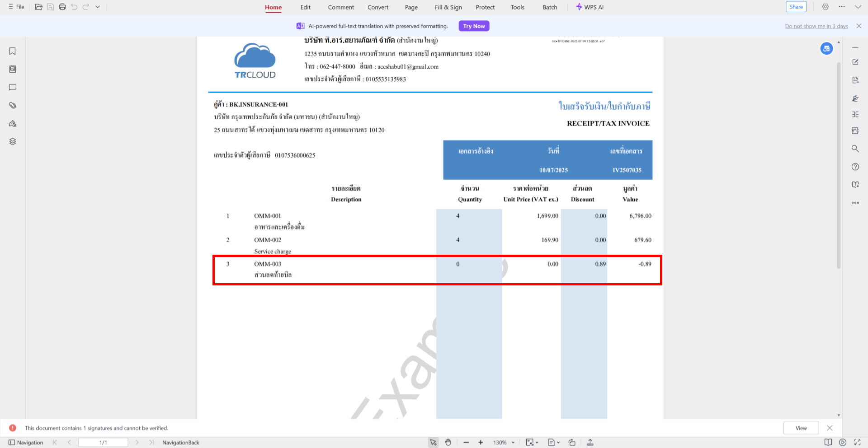This screenshot has width=868, height=448.
Task: Go to the previous page
Action: 69,443
